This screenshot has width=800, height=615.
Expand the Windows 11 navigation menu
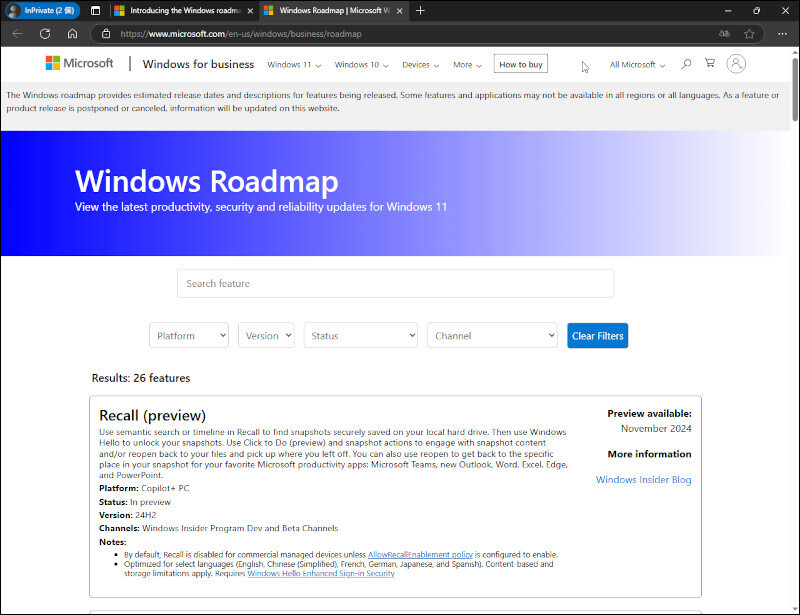(x=294, y=65)
